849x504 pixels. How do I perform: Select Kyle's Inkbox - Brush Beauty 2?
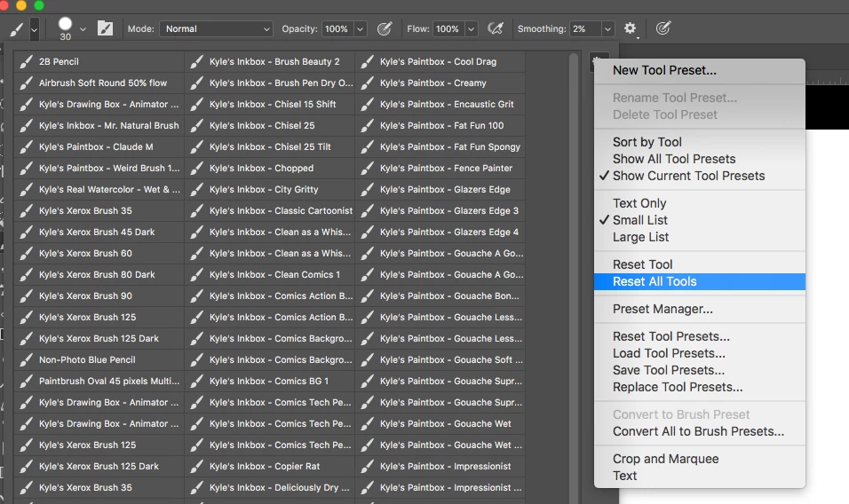(270, 61)
